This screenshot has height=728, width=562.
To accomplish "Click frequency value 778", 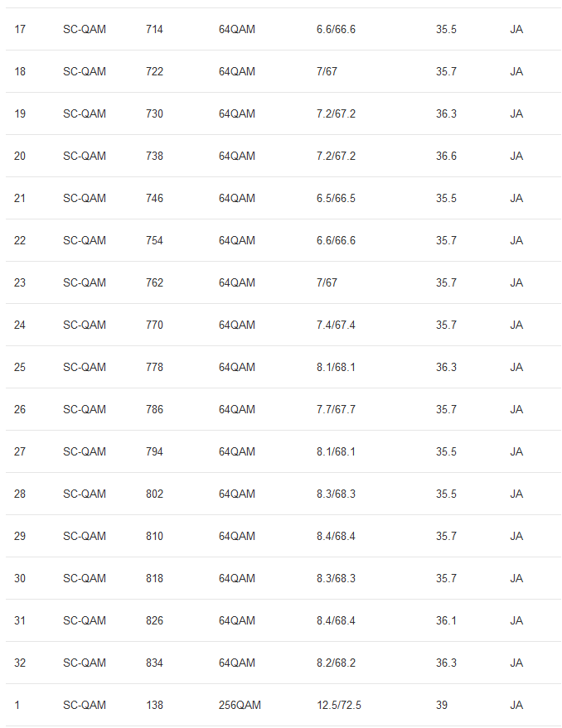I will coord(154,367).
